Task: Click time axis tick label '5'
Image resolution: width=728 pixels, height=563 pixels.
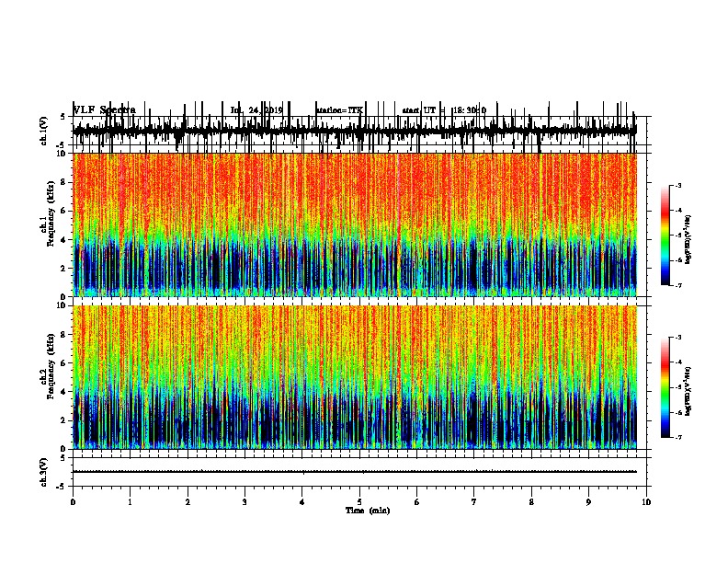Action: tap(359, 502)
